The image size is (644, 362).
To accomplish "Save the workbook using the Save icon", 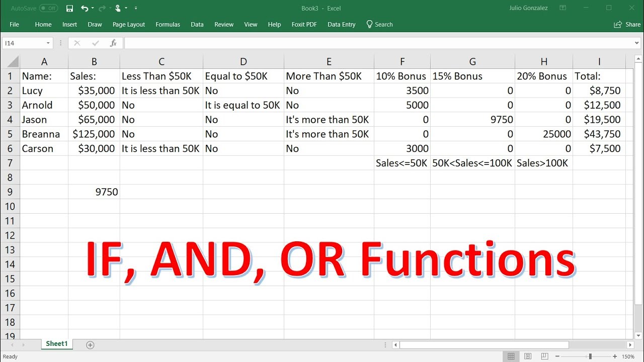I will pos(69,8).
